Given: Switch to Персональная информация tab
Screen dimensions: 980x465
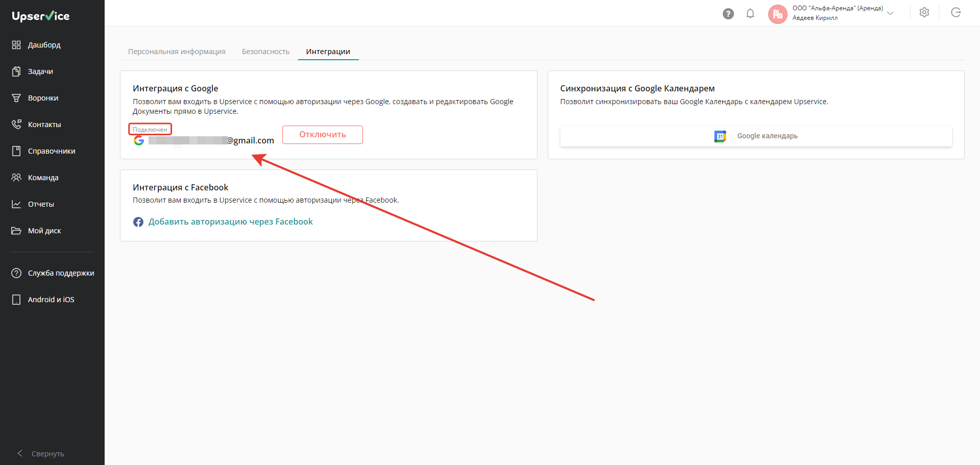Looking at the screenshot, I should pos(177,52).
